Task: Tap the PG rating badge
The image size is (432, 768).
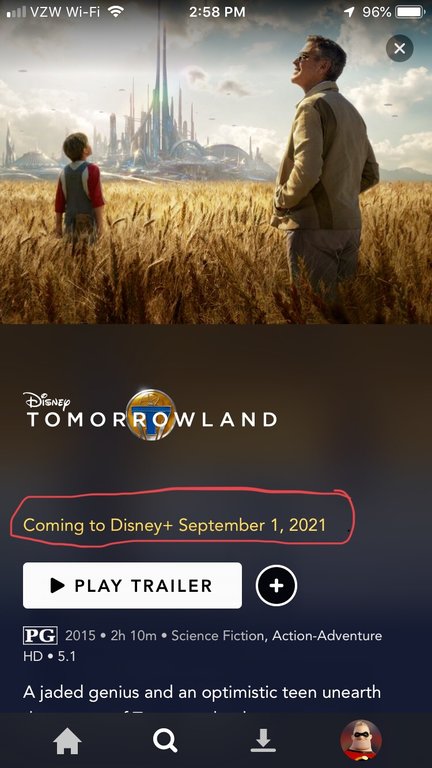Action: pos(40,636)
